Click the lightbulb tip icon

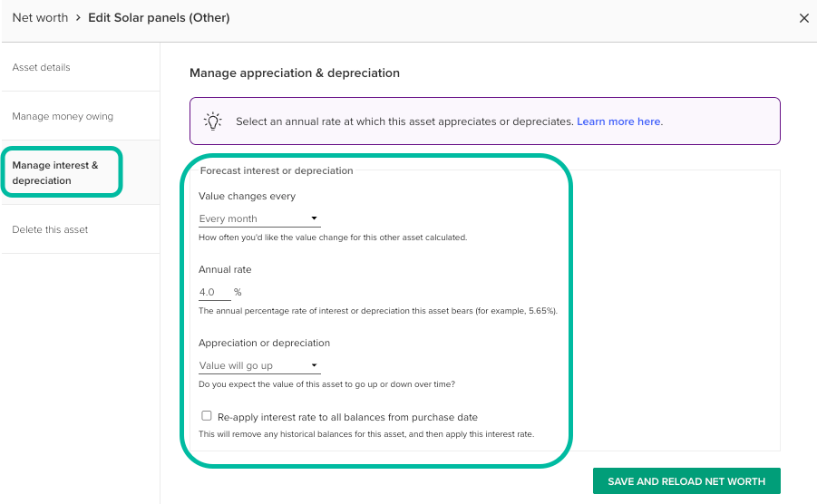tap(212, 121)
